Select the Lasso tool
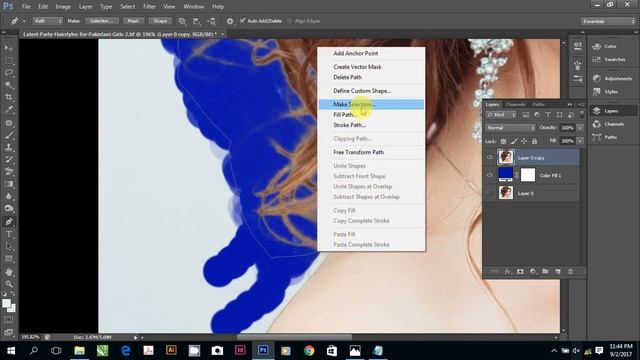Screen dimensions: 640x360 point(9,73)
